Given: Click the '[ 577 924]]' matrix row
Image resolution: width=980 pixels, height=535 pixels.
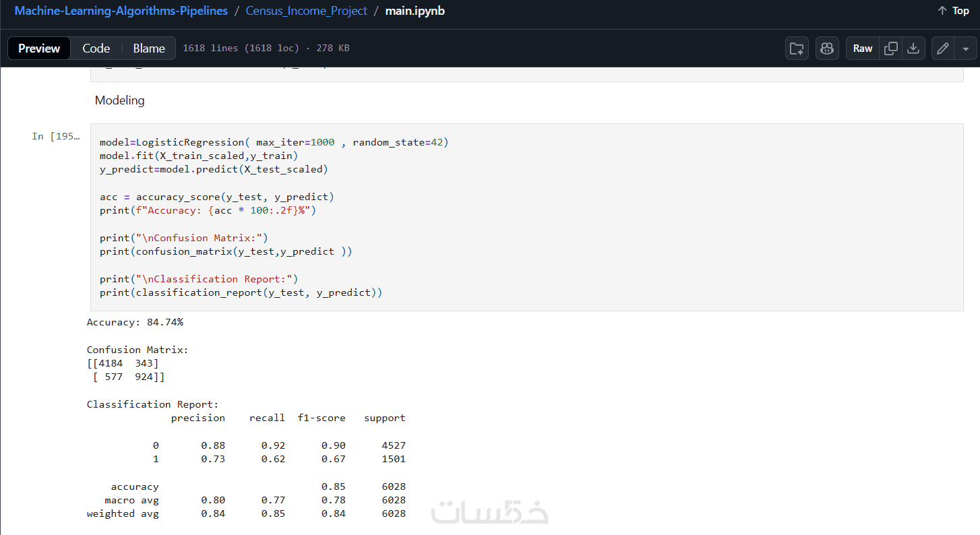Looking at the screenshot, I should tap(129, 377).
